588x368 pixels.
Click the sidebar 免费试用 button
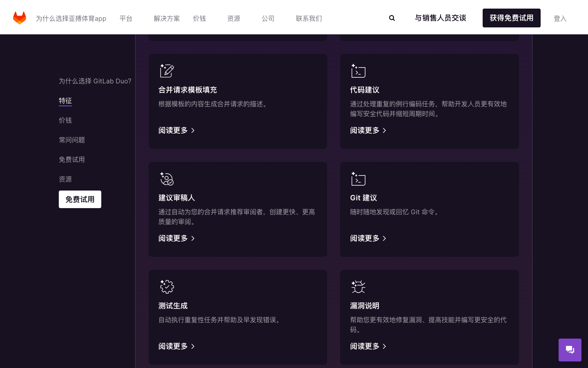pos(80,199)
